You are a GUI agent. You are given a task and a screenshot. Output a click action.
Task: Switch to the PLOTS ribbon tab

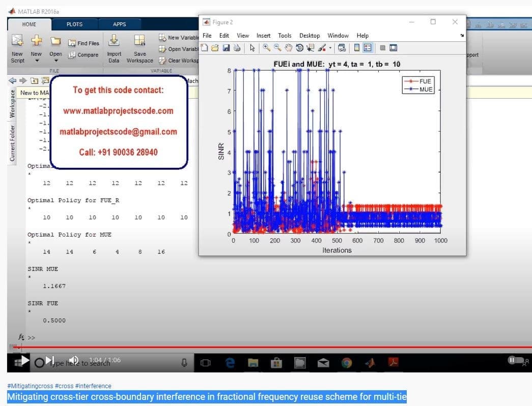[x=75, y=24]
